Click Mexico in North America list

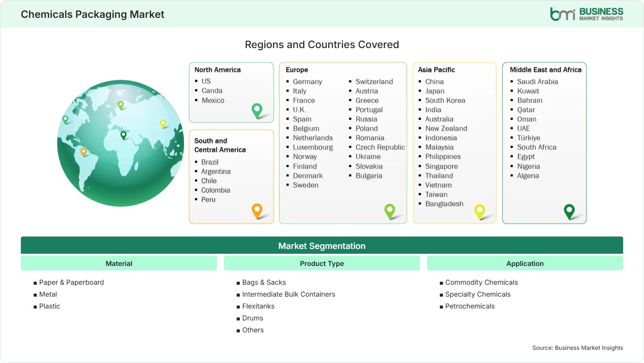(213, 100)
